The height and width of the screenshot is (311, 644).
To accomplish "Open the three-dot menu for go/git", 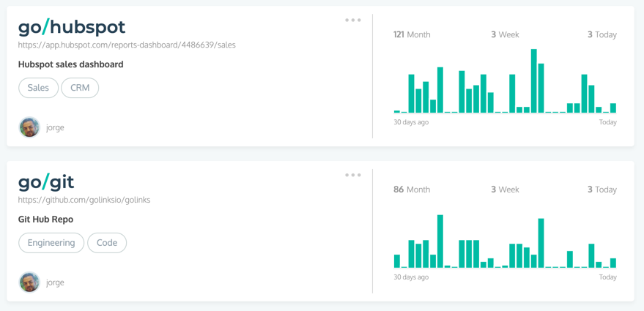I will 353,175.
